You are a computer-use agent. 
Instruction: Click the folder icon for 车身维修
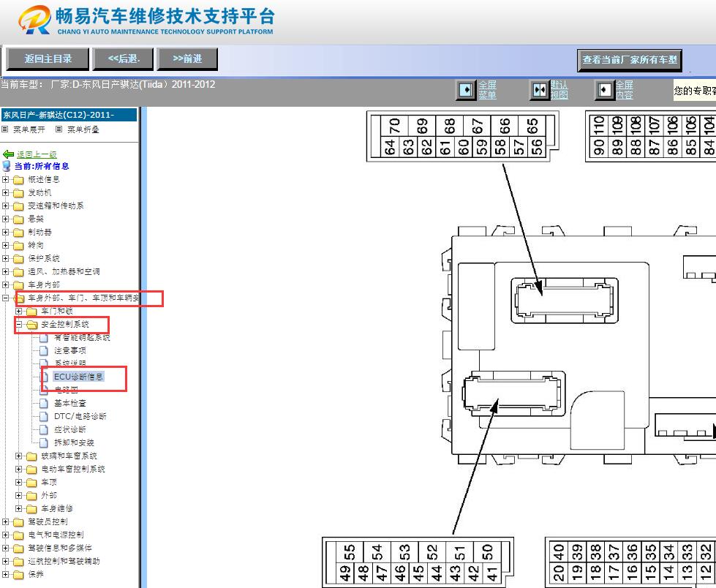point(31,508)
